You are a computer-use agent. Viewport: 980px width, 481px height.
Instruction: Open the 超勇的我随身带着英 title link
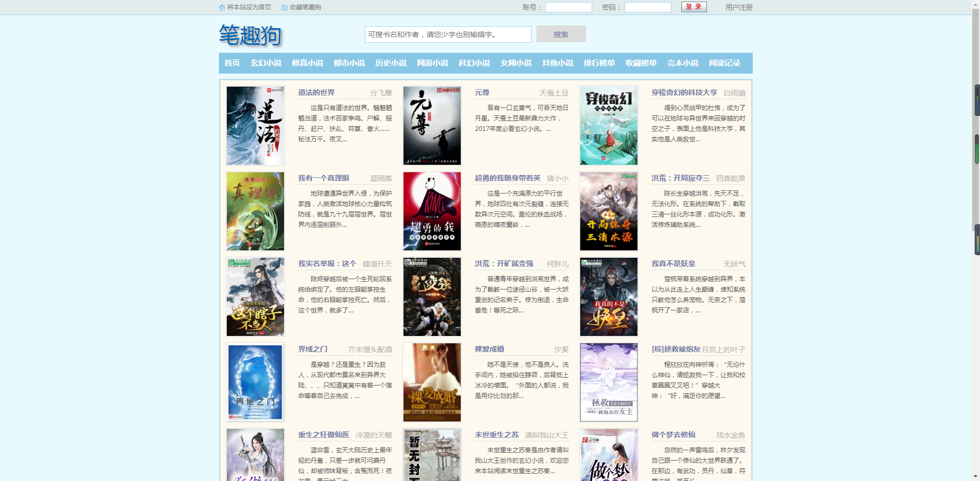click(508, 178)
